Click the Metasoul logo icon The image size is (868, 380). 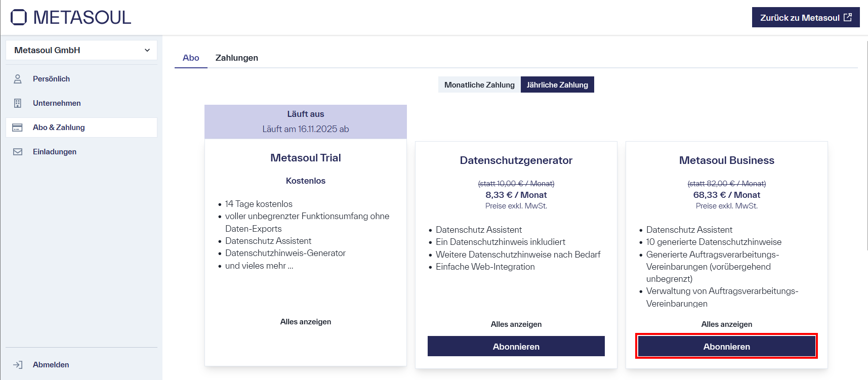(x=19, y=17)
